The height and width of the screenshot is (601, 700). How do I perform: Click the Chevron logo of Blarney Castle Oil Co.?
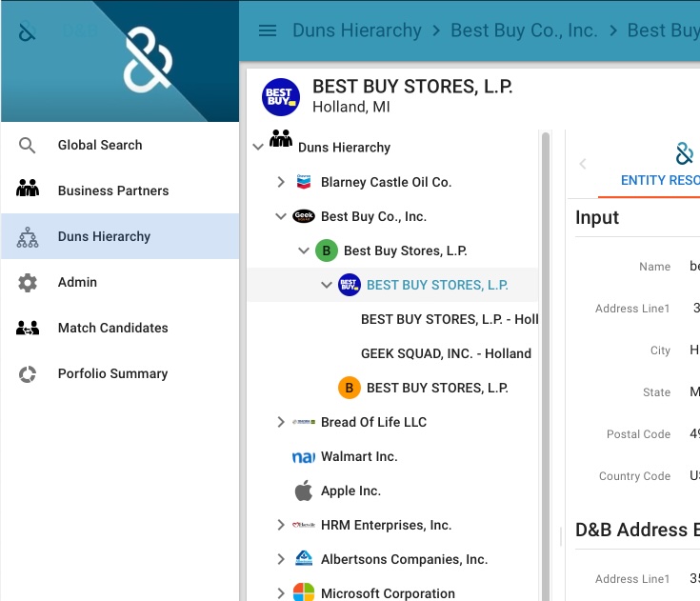tap(304, 182)
